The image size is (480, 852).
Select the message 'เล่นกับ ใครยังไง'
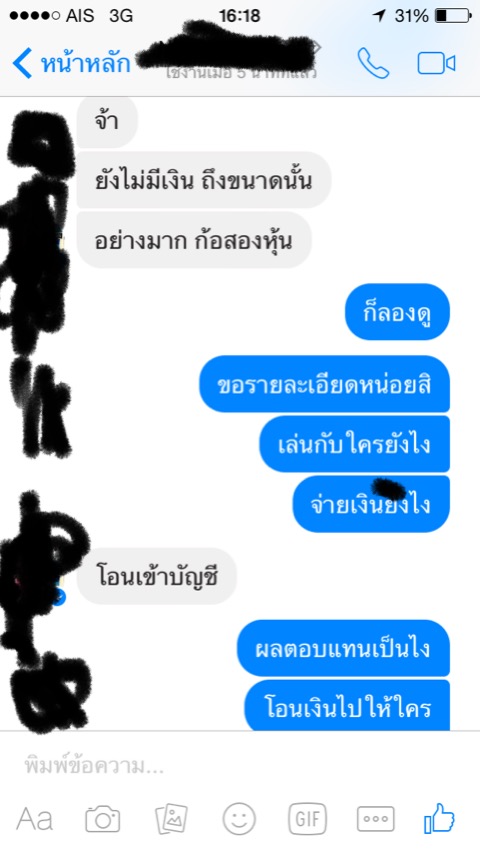pos(354,444)
